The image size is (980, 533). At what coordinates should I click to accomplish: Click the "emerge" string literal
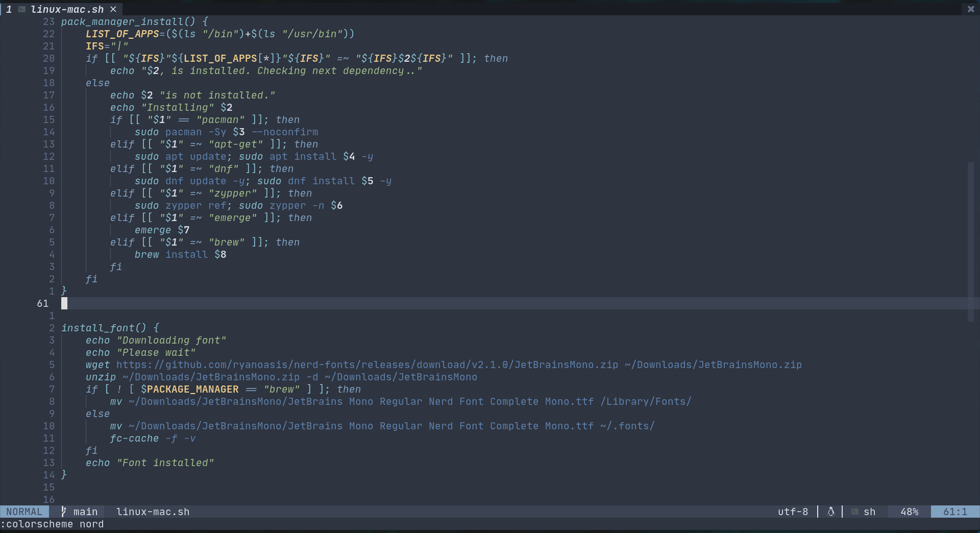point(233,217)
